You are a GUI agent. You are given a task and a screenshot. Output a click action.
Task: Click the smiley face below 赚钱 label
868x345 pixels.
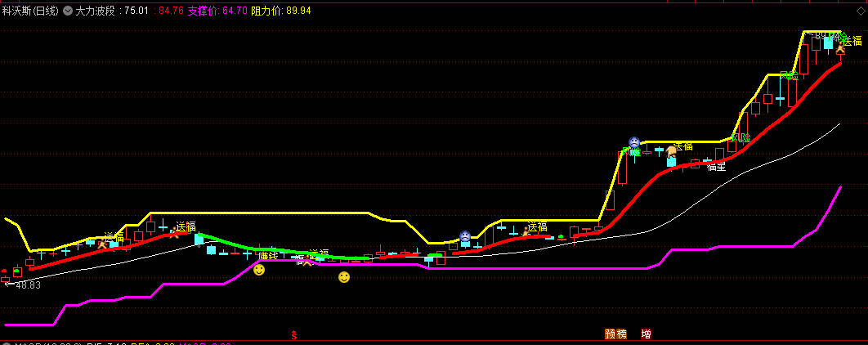tap(259, 270)
